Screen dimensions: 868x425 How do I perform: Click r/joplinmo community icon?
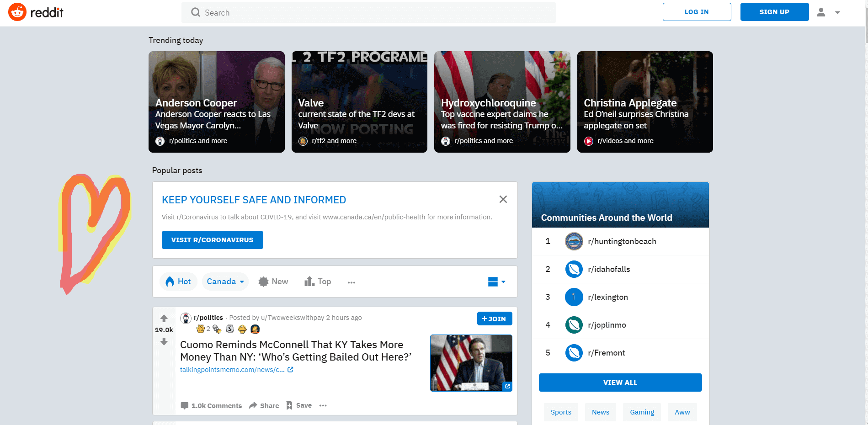tap(574, 325)
